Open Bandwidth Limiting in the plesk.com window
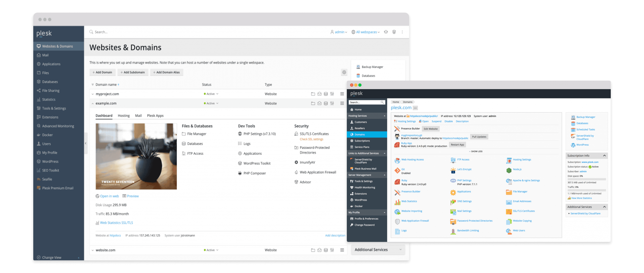 (x=468, y=230)
